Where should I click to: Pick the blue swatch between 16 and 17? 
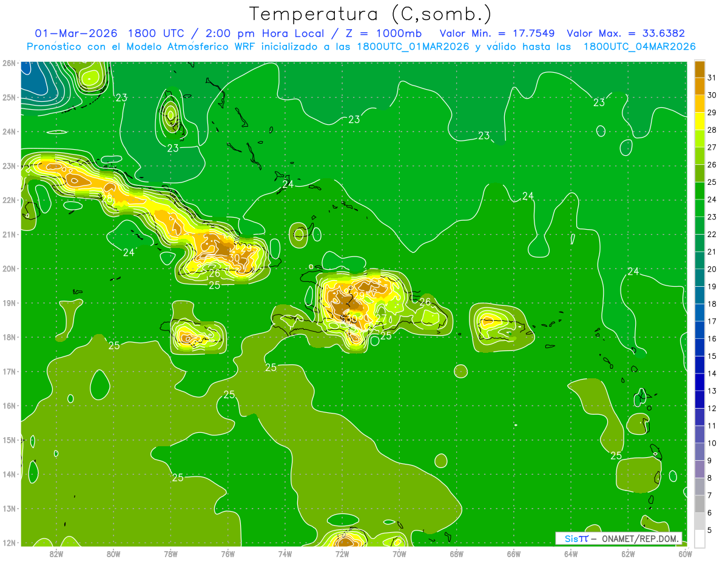[x=699, y=330]
